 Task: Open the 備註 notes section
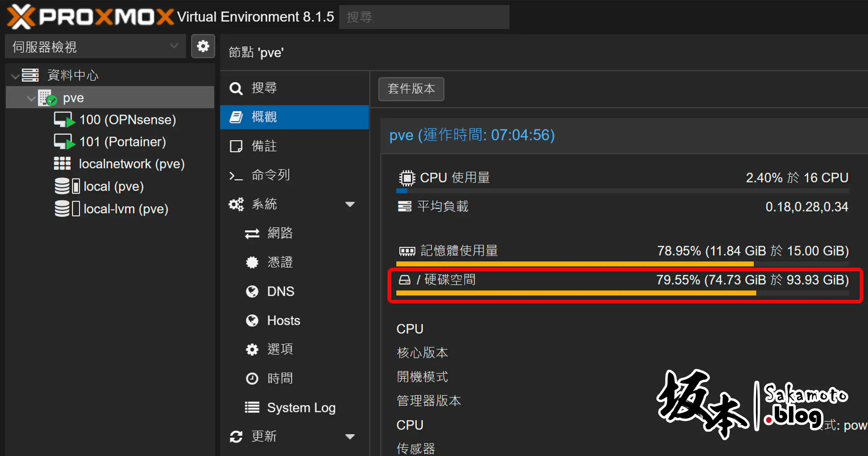(x=264, y=146)
